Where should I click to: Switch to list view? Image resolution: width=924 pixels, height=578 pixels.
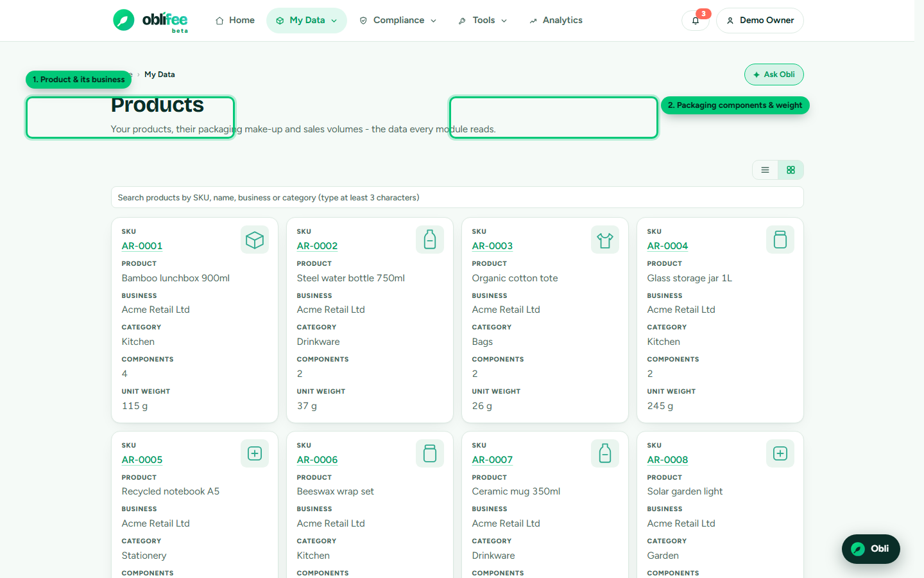pos(765,170)
